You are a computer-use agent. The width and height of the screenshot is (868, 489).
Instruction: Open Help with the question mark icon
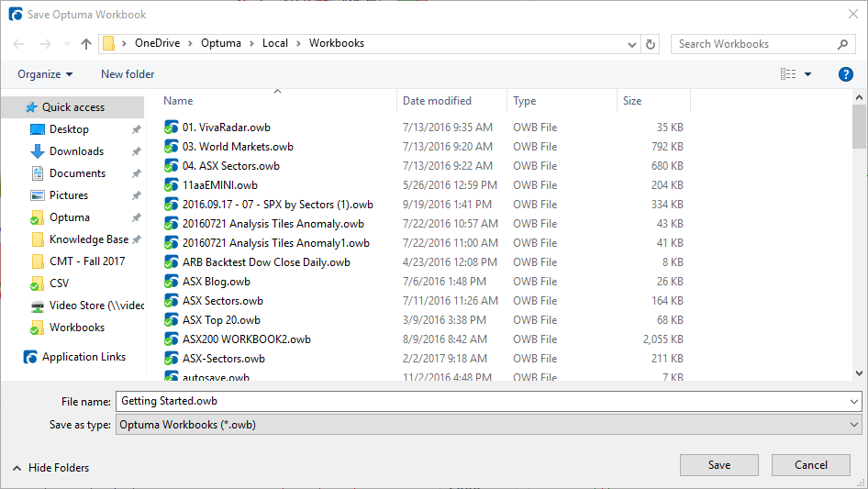coord(845,74)
